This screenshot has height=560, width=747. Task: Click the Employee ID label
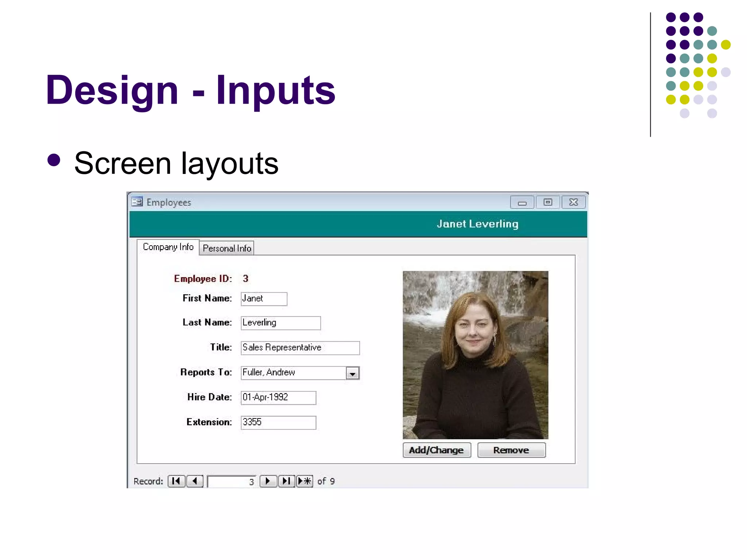203,279
